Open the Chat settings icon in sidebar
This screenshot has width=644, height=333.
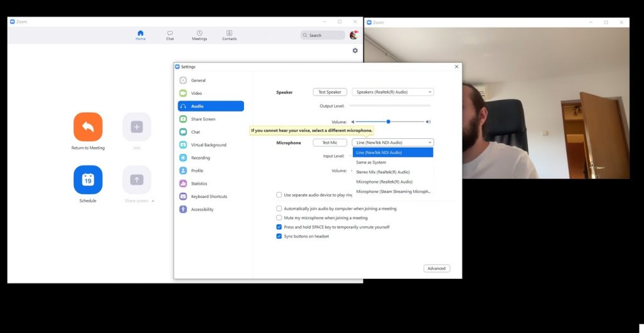[183, 132]
